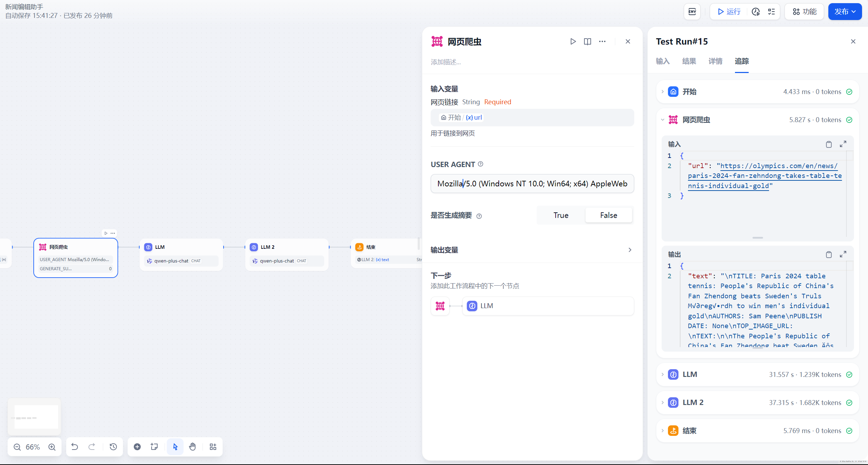Run the 网页爬虫 node with play icon
Screen dimensions: 868x465
(x=573, y=41)
